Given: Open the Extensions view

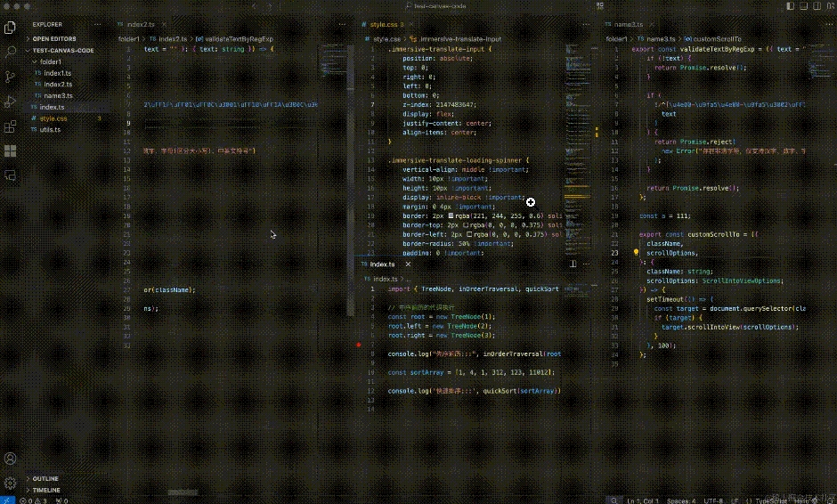Looking at the screenshot, I should pyautogui.click(x=10, y=126).
